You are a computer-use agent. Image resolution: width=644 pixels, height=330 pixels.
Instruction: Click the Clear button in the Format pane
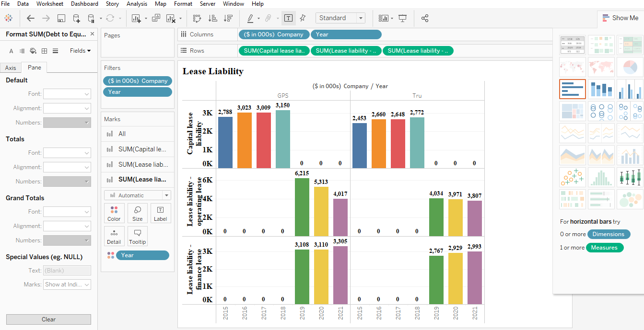(48, 319)
